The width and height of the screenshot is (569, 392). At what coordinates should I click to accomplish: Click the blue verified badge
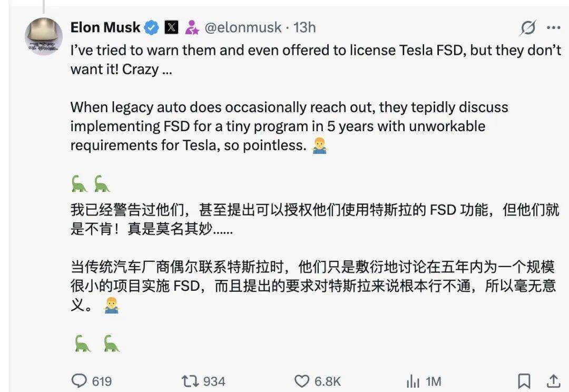pos(152,27)
